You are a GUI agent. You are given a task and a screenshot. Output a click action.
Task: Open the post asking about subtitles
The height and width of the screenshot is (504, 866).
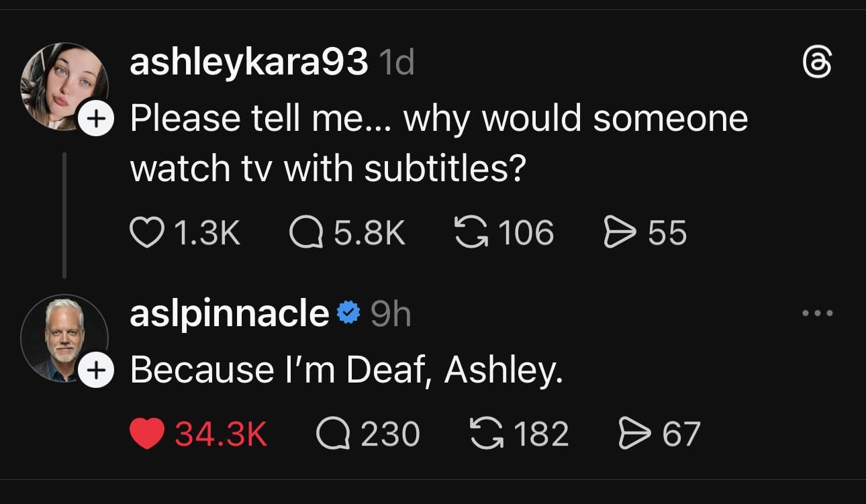(x=438, y=143)
